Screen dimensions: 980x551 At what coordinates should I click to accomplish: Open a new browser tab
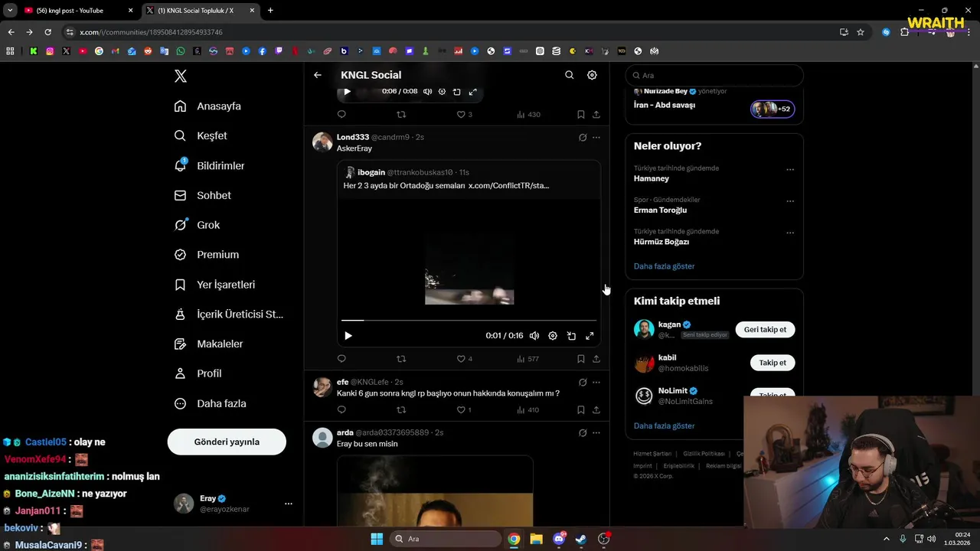(x=270, y=11)
